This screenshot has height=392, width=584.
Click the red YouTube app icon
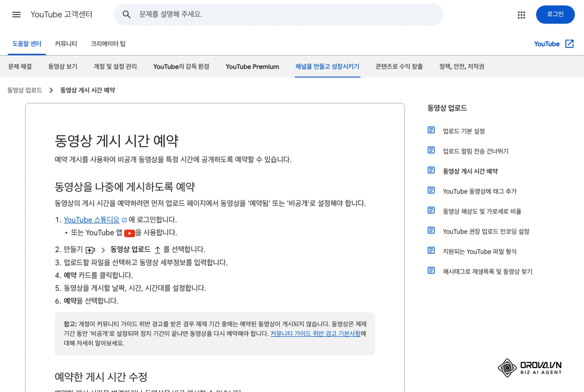click(130, 233)
